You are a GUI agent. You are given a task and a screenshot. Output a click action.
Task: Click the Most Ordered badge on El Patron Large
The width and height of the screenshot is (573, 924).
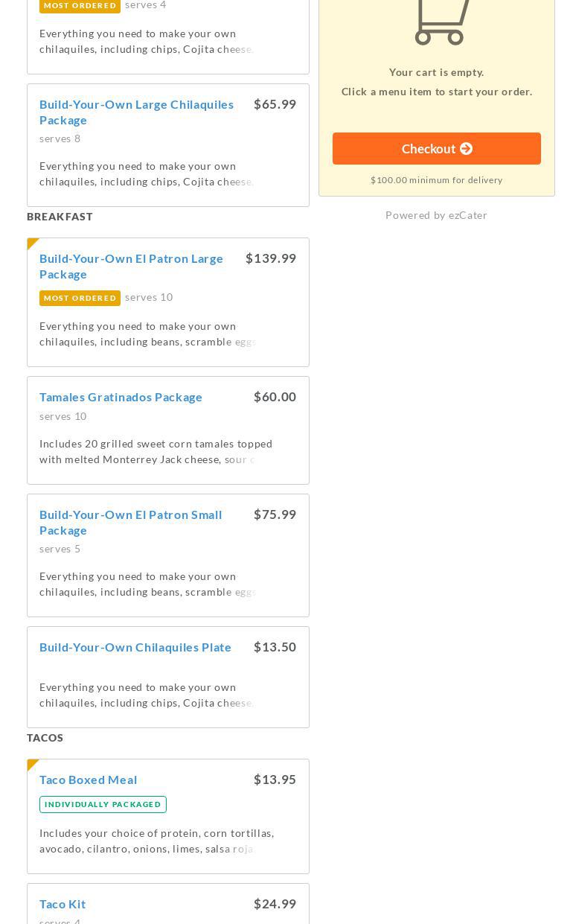coord(80,298)
